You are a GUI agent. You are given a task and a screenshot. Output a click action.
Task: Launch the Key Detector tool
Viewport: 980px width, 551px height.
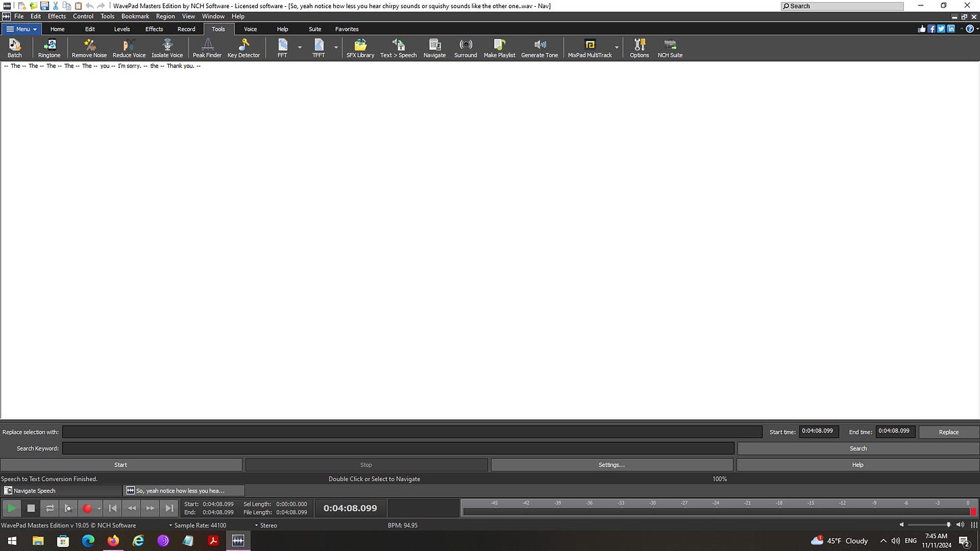[244, 48]
